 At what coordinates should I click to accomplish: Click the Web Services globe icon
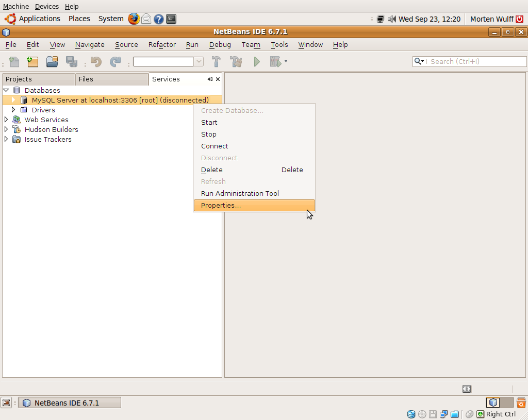16,120
